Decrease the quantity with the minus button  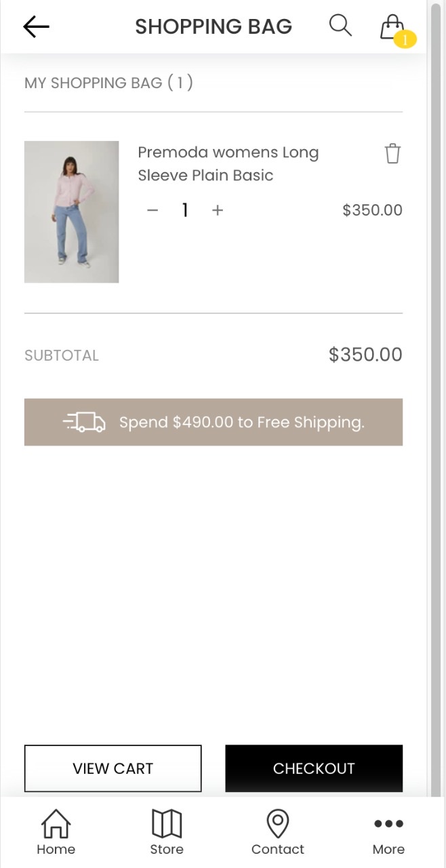[153, 210]
